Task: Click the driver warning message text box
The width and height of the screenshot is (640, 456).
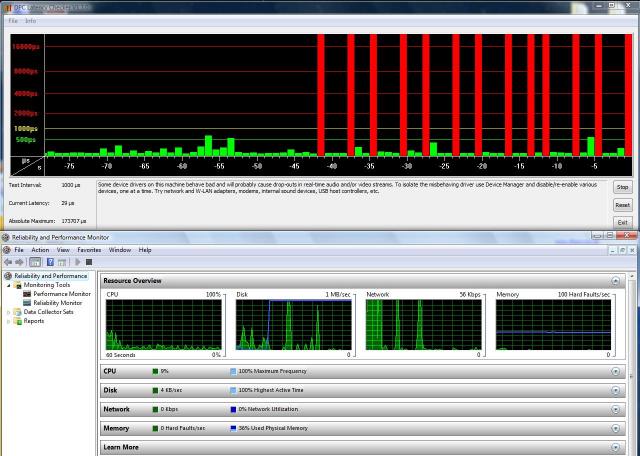Action: point(353,205)
